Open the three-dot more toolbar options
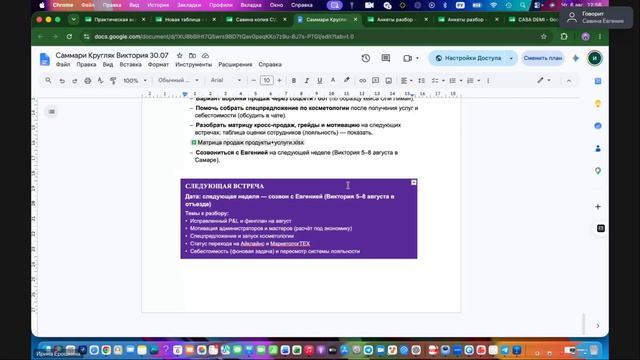This screenshot has height=360, width=640. click(488, 81)
